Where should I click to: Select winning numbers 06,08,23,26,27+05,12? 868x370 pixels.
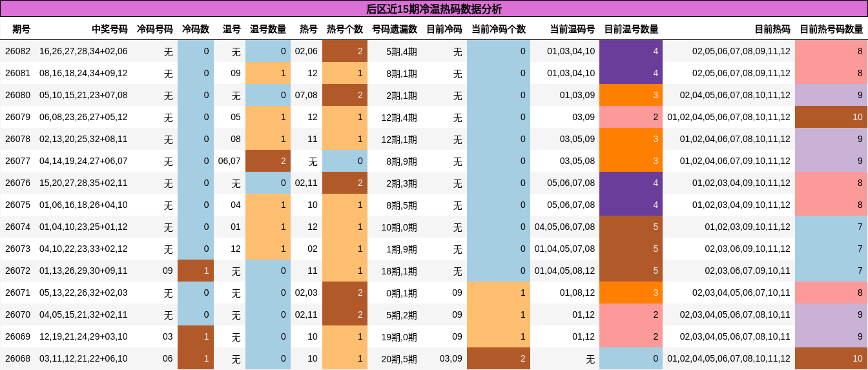(x=83, y=117)
